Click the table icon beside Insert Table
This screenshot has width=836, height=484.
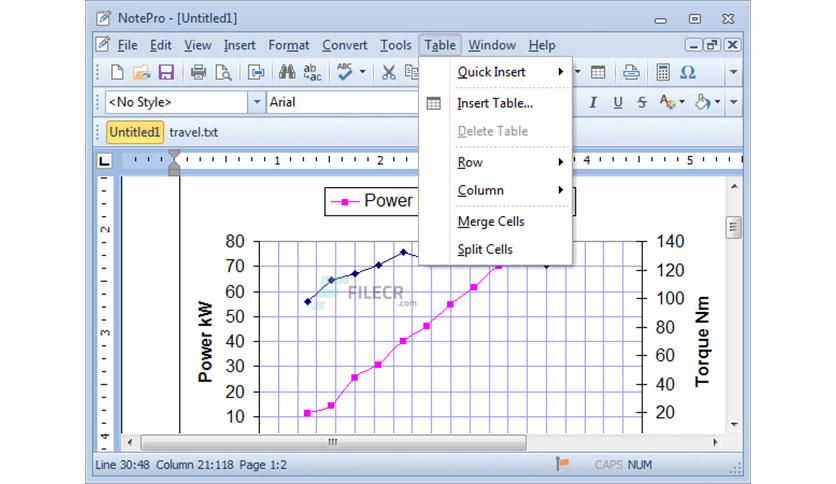433,103
